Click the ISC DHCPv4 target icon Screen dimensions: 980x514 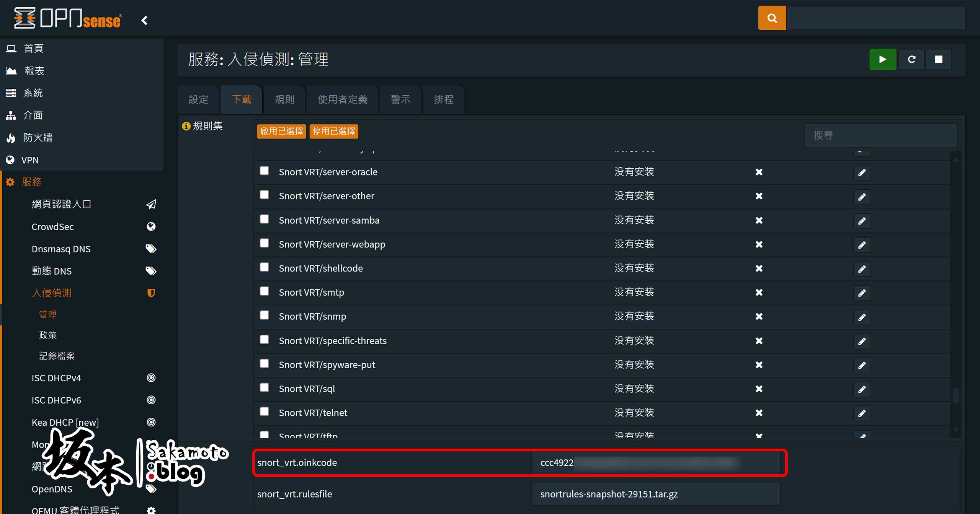tap(151, 378)
